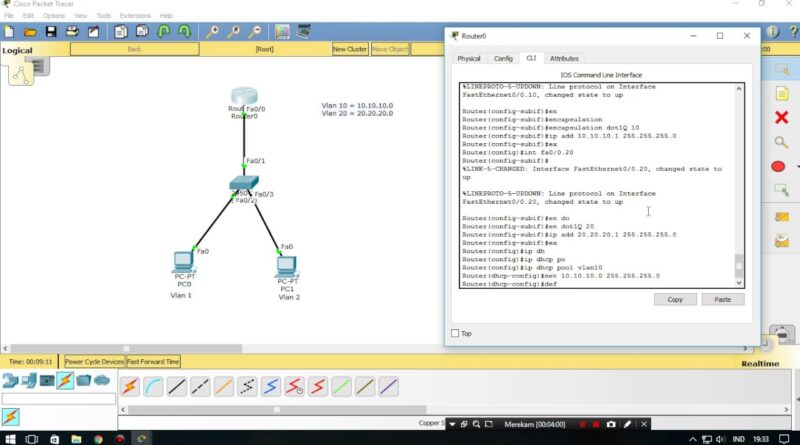Select the phone line dotted cable
This screenshot has width=800, height=445.
(247, 387)
